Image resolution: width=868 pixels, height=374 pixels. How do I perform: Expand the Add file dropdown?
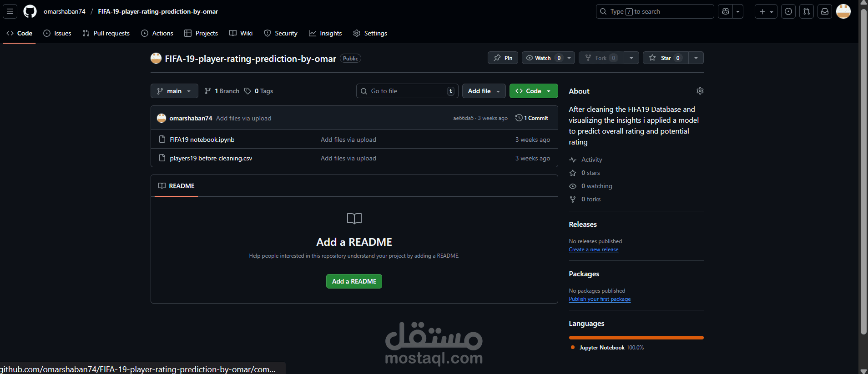tap(484, 91)
